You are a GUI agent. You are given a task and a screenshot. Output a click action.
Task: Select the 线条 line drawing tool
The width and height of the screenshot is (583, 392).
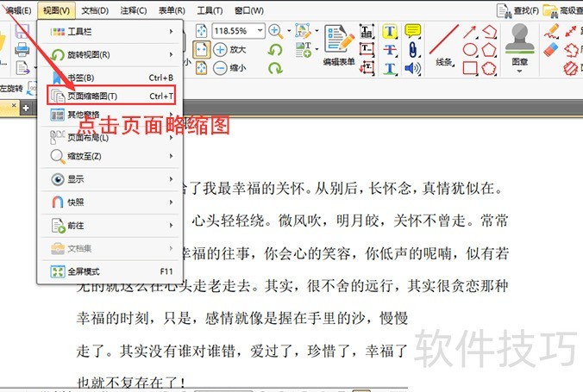coord(444,45)
